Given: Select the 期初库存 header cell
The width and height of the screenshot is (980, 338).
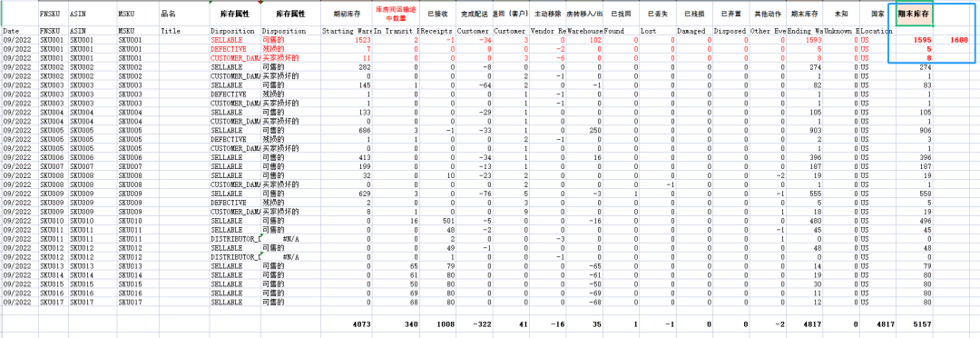Looking at the screenshot, I should [x=347, y=13].
